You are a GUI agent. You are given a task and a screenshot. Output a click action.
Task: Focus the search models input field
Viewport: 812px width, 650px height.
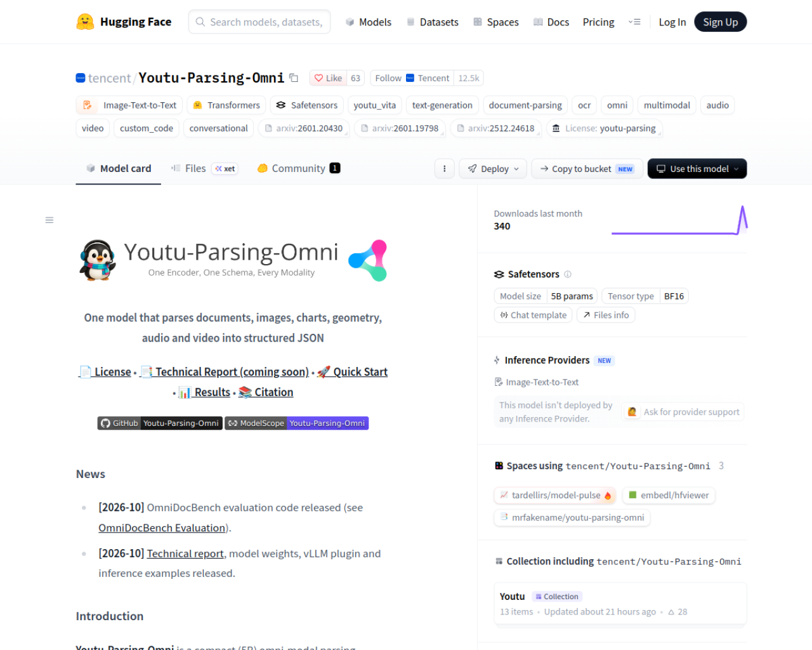point(259,22)
